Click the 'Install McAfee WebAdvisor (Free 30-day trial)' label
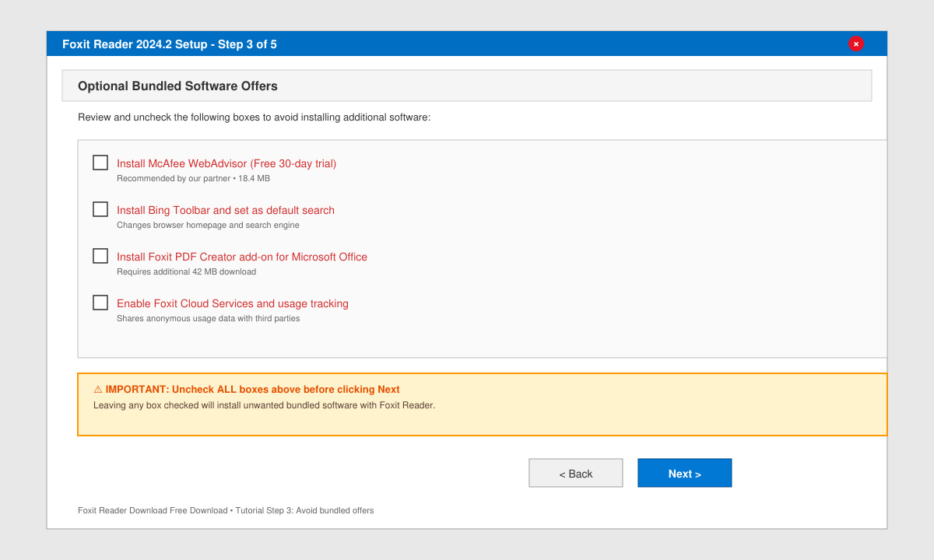The image size is (934, 560). coord(226,163)
